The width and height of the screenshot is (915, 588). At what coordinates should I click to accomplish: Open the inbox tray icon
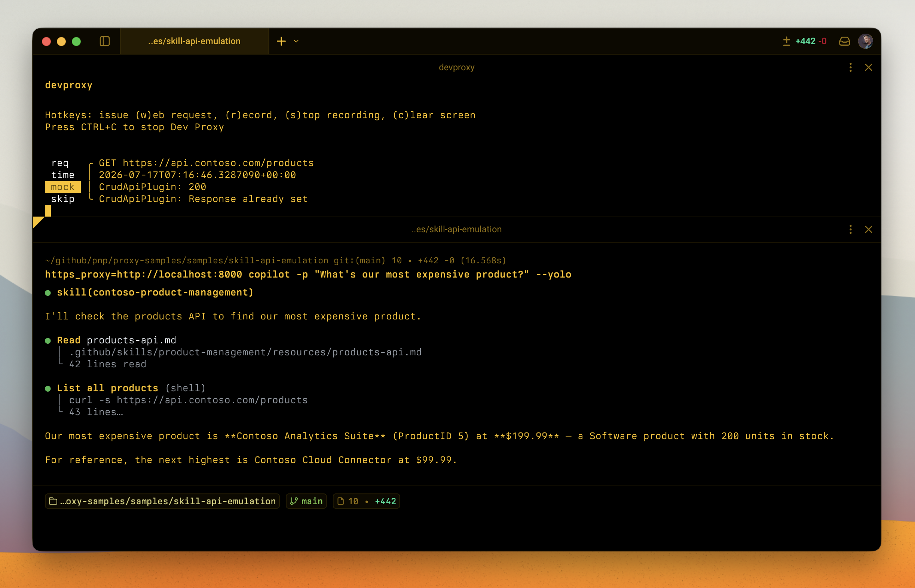click(844, 41)
